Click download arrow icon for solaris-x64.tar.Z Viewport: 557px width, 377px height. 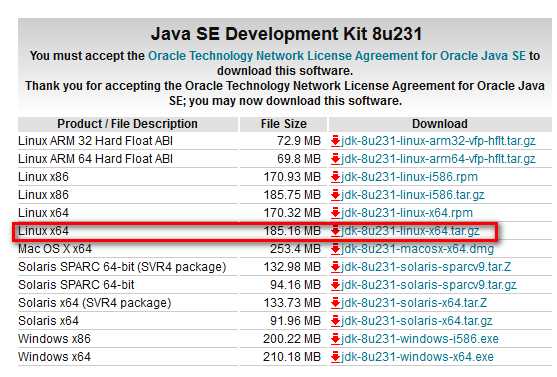pos(335,303)
